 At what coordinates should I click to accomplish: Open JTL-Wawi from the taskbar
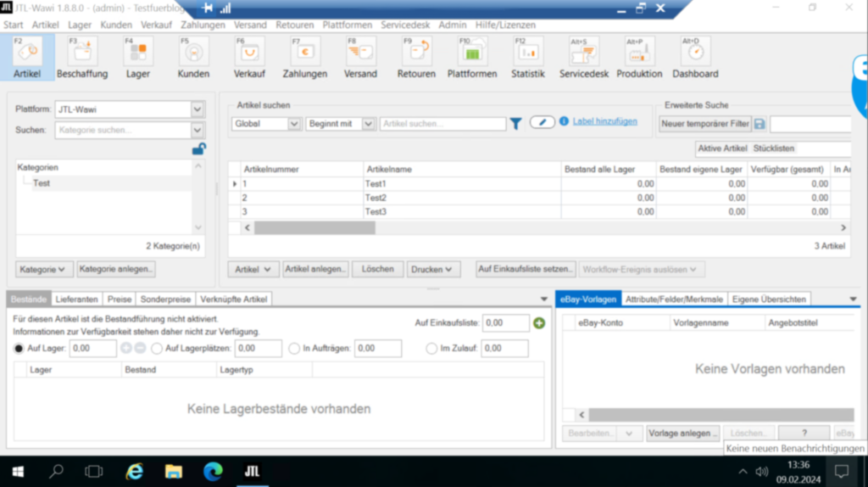coord(253,472)
